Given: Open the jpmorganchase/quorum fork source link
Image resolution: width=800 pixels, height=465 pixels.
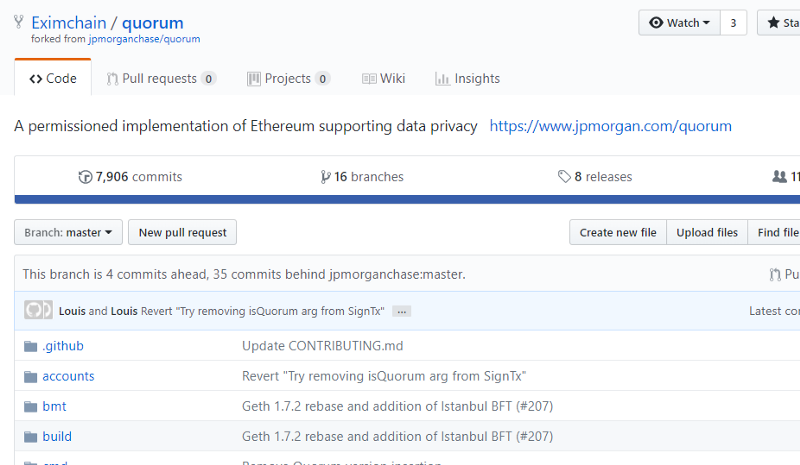Looking at the screenshot, I should pos(143,39).
